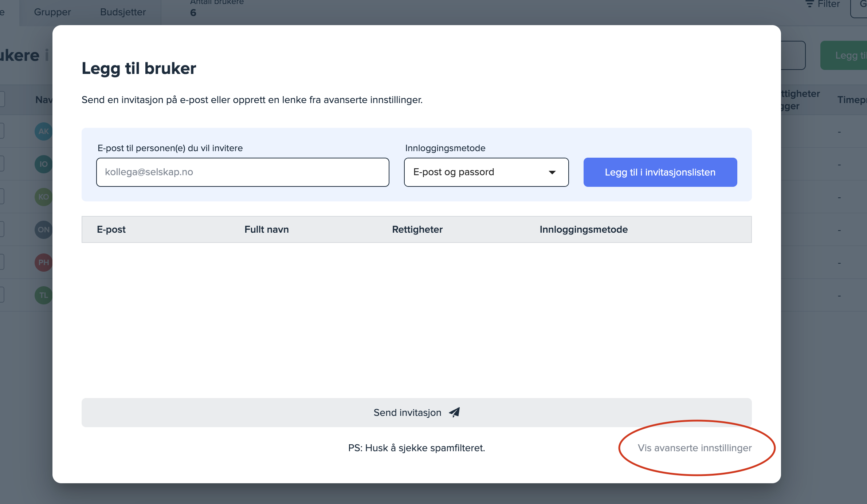The height and width of the screenshot is (504, 867).
Task: Click the AK user avatar
Action: point(43,131)
